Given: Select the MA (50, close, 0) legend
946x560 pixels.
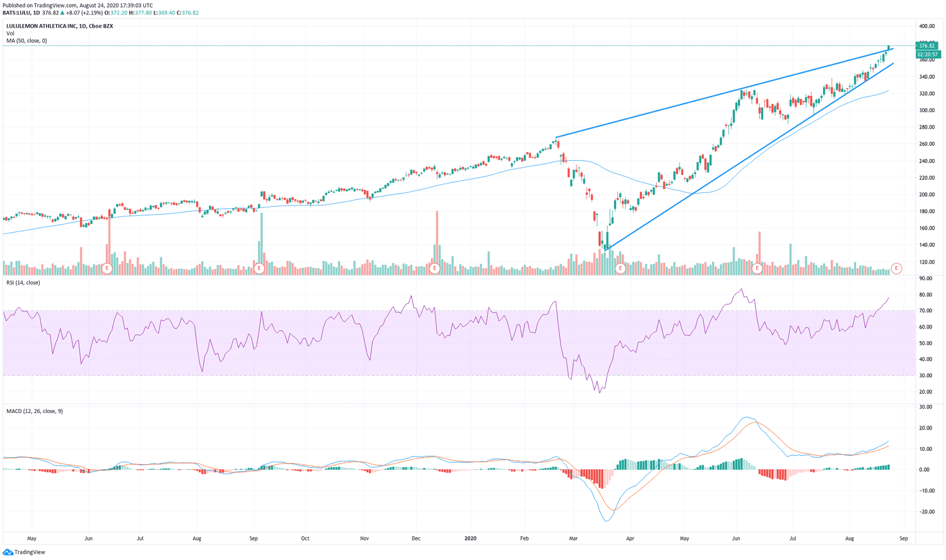Looking at the screenshot, I should coord(26,41).
